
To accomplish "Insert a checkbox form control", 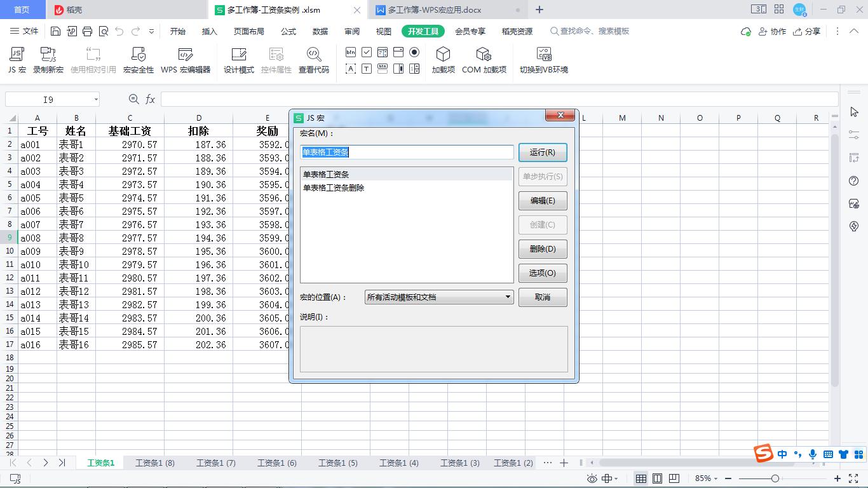I will (x=367, y=52).
